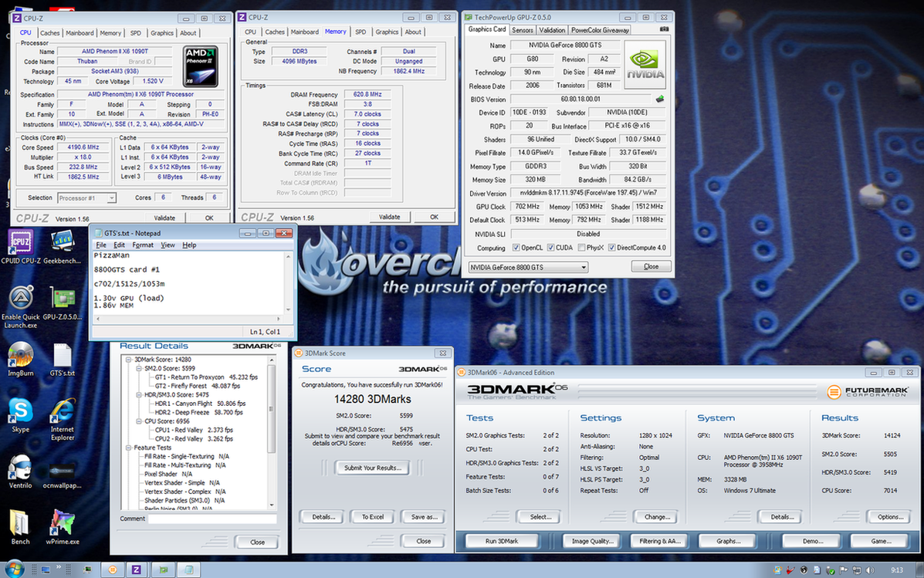Image resolution: width=924 pixels, height=578 pixels.
Task: Click the Safely Remove Hardware tray icon
Action: (830, 570)
